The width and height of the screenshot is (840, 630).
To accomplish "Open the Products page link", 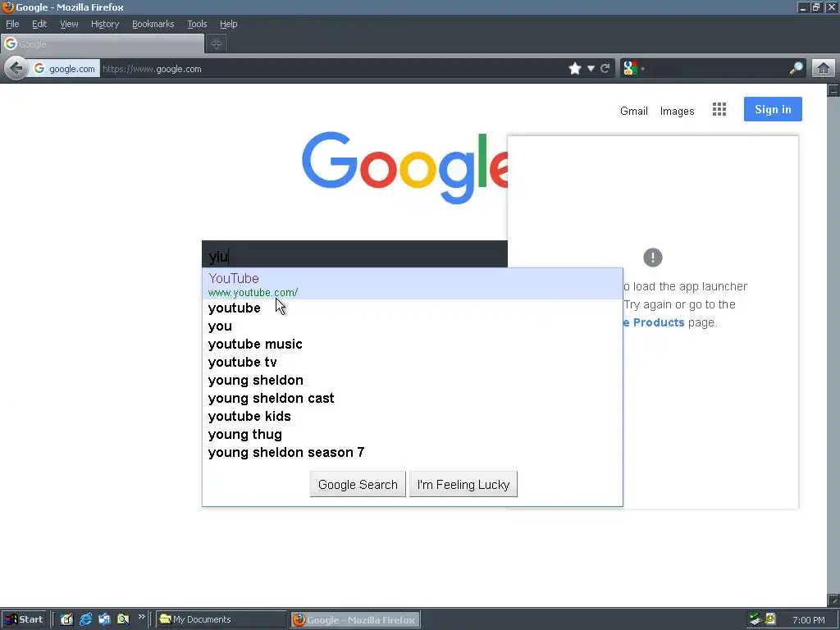I will [655, 322].
